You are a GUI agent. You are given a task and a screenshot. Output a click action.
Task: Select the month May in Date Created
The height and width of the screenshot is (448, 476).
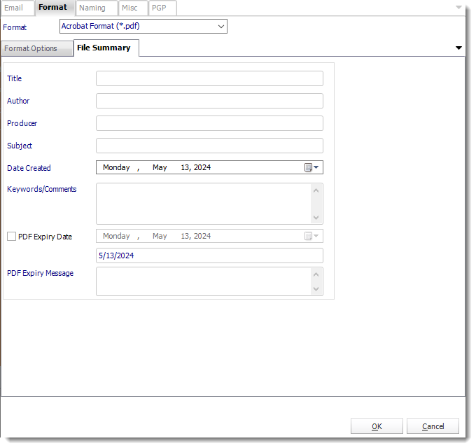pos(160,167)
